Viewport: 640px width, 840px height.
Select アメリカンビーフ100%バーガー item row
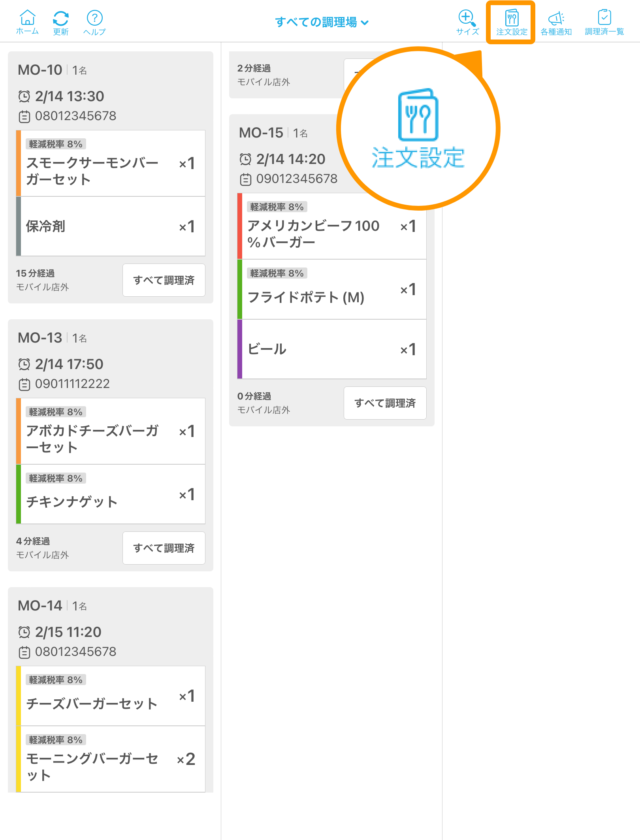tap(332, 226)
